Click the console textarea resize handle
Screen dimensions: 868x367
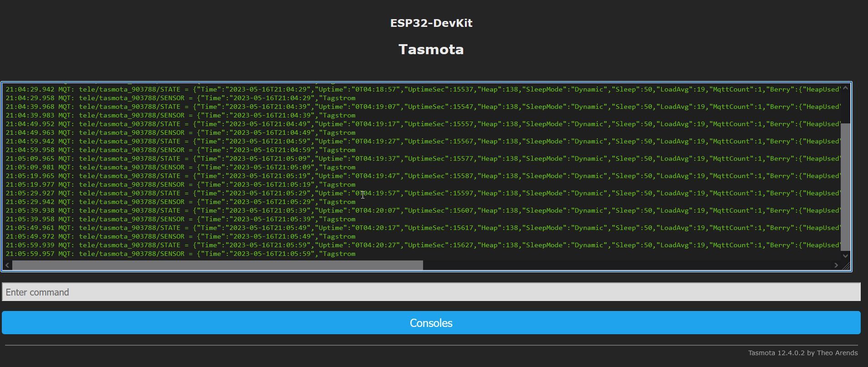click(x=846, y=266)
